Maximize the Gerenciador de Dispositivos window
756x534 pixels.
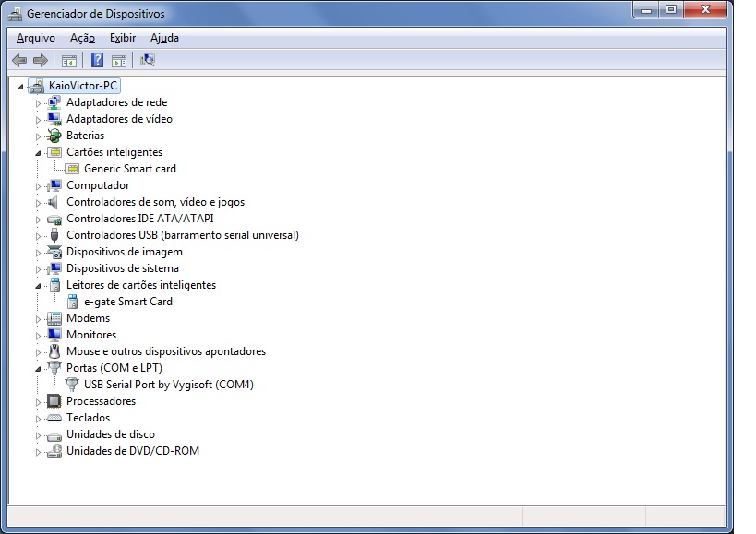pos(671,9)
